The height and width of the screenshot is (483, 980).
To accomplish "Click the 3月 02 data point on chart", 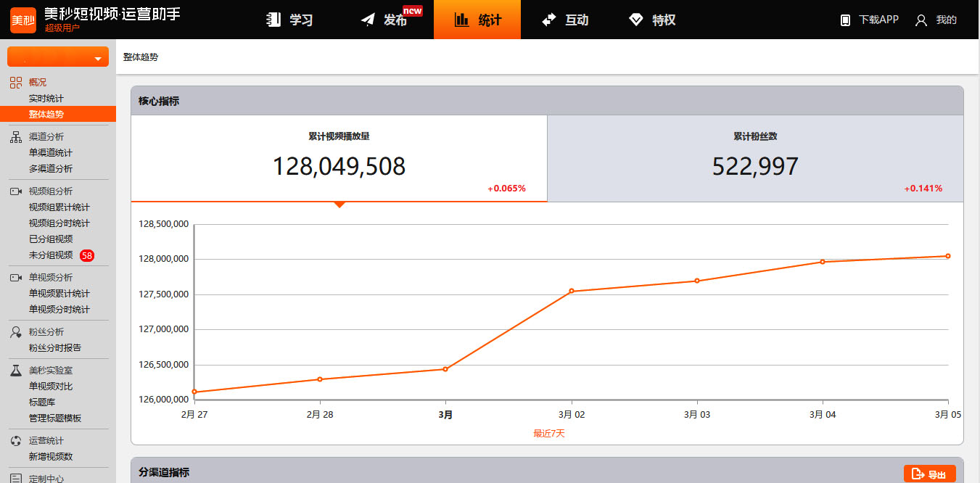I will click(572, 292).
